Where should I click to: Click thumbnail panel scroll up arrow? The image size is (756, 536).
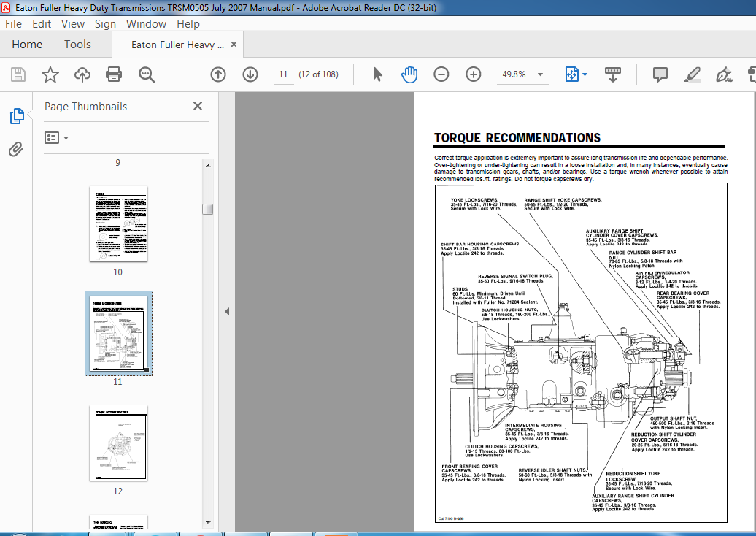[x=208, y=166]
